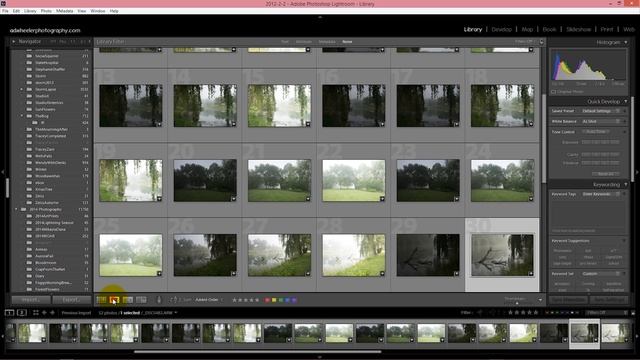
Task: Open Survey view from toolbar
Action: pyautogui.click(x=141, y=300)
